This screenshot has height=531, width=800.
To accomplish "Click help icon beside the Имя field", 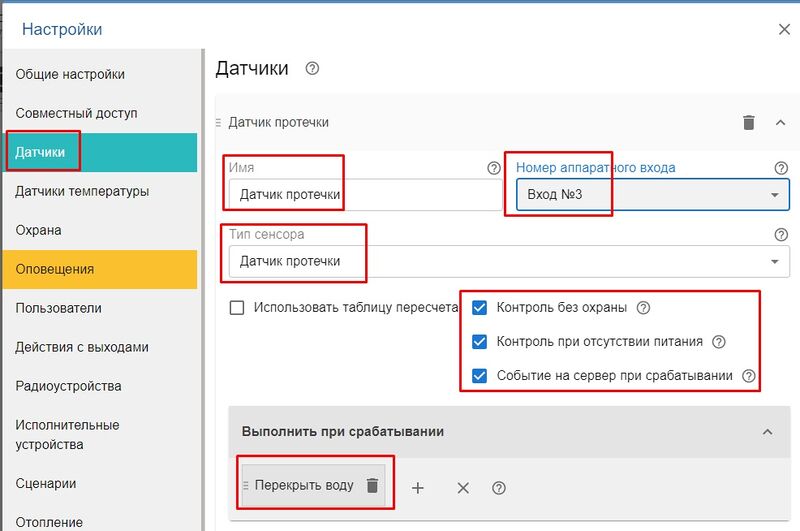I will [493, 168].
